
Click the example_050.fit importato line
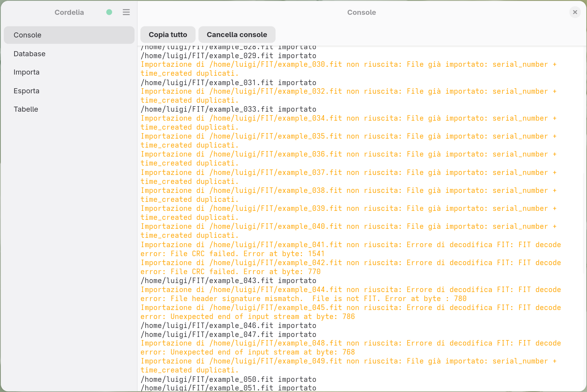[229, 379]
